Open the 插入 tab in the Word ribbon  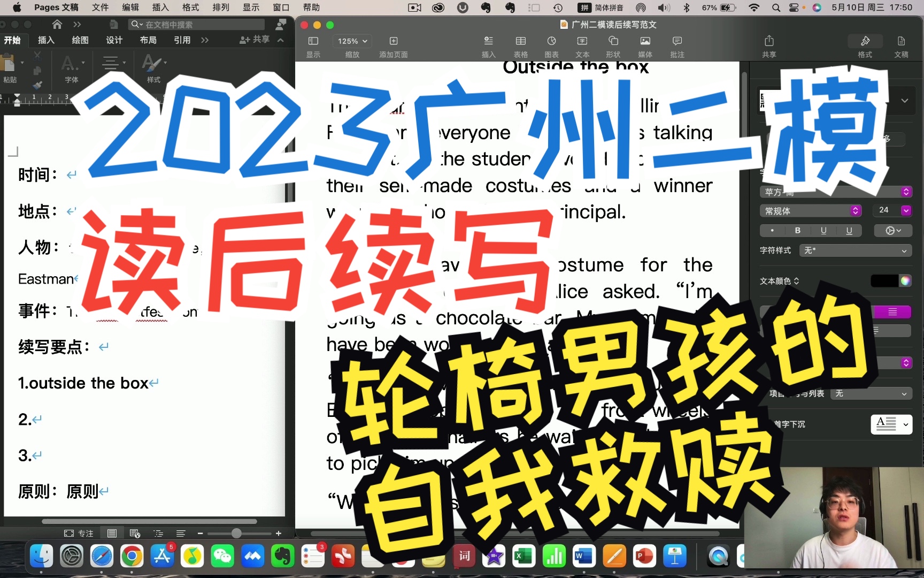click(46, 40)
